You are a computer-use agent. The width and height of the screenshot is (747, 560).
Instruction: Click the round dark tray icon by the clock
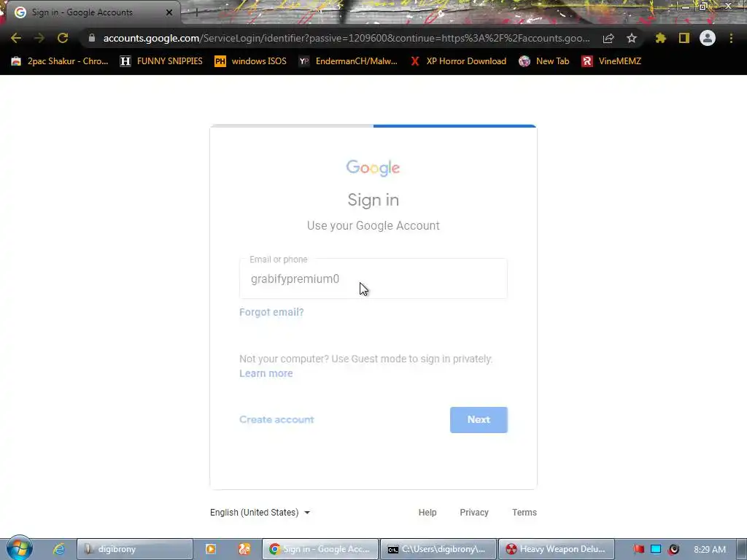pos(673,549)
